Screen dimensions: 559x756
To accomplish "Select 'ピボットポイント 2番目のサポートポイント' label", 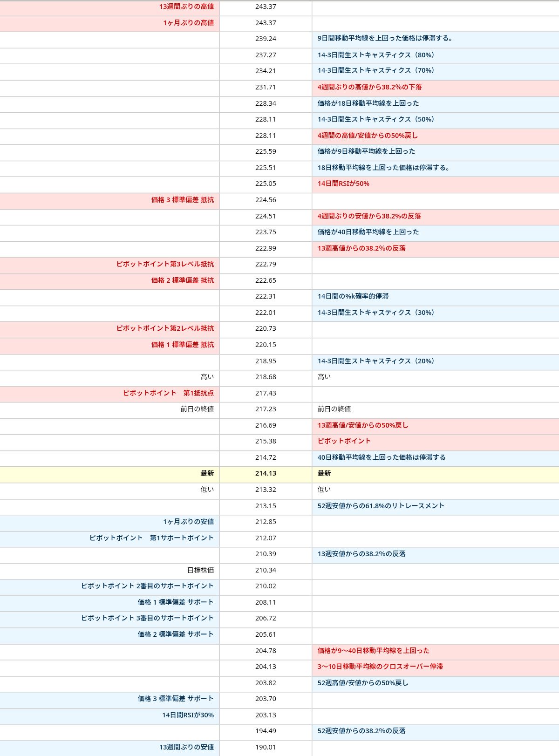I will coord(147,586).
